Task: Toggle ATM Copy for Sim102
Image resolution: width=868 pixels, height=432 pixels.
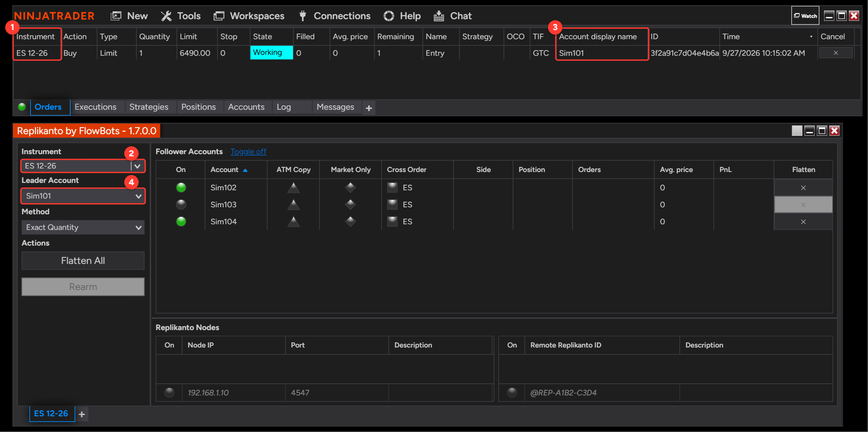Action: pyautogui.click(x=293, y=188)
